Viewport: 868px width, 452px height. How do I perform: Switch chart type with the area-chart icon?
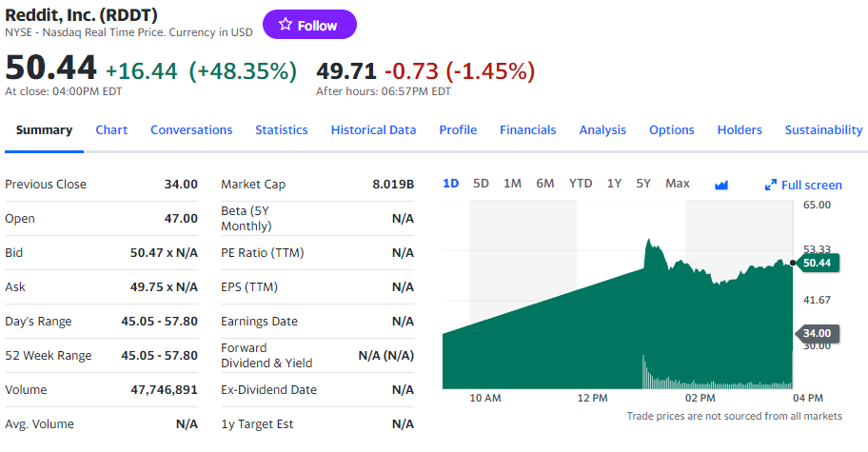click(x=720, y=185)
